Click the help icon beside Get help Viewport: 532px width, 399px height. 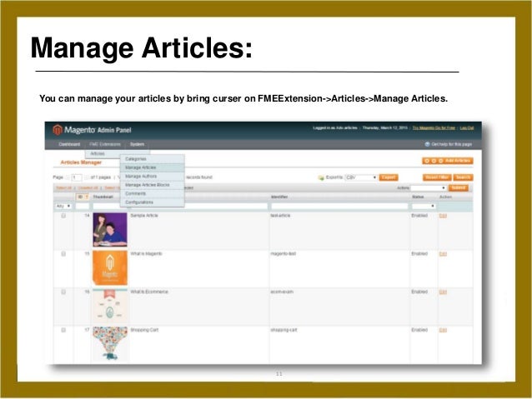427,144
